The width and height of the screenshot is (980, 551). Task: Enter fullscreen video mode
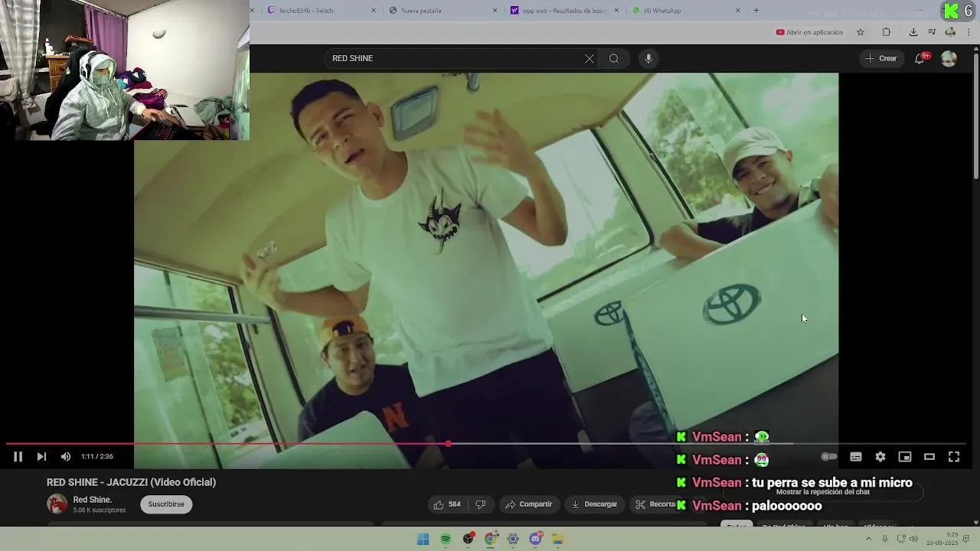click(954, 457)
